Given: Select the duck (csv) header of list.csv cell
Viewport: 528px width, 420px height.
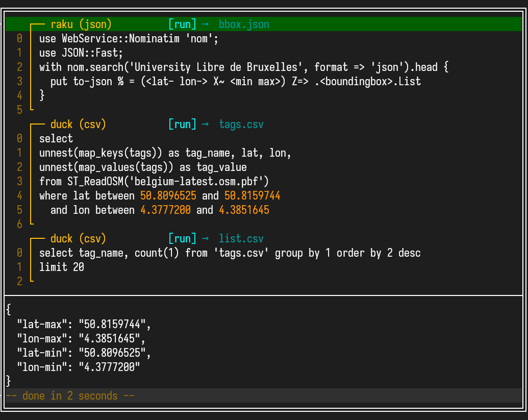Looking at the screenshot, I should (x=78, y=239).
